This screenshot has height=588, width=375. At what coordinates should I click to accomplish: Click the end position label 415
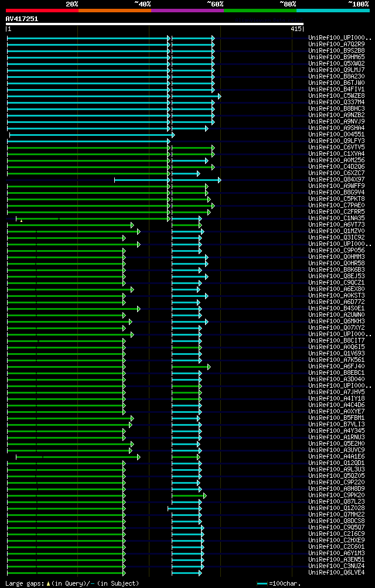(296, 29)
